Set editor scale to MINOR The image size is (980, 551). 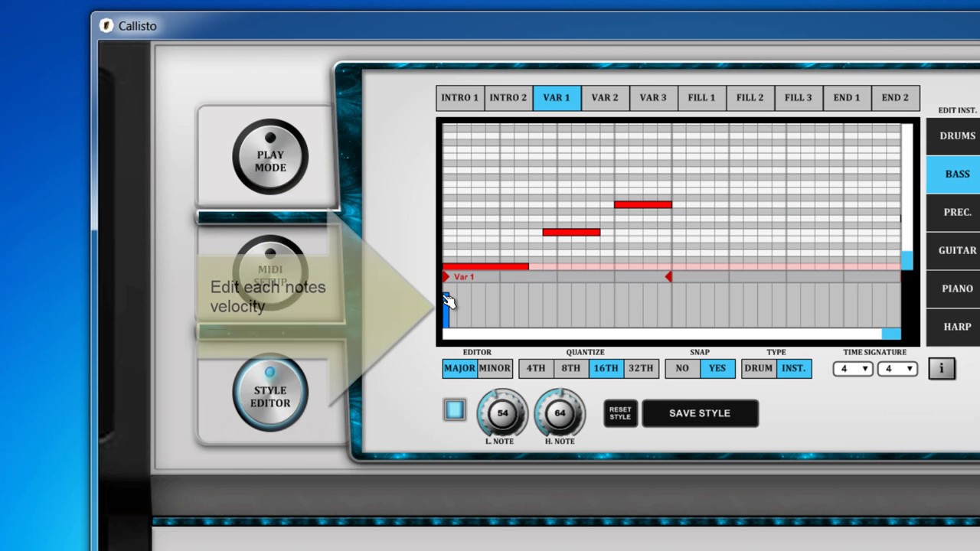pos(495,368)
